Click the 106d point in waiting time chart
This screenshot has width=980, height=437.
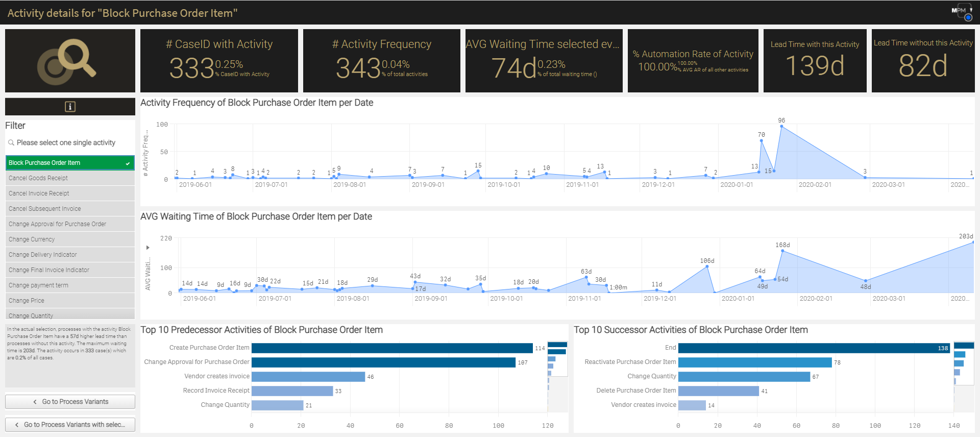(x=707, y=266)
